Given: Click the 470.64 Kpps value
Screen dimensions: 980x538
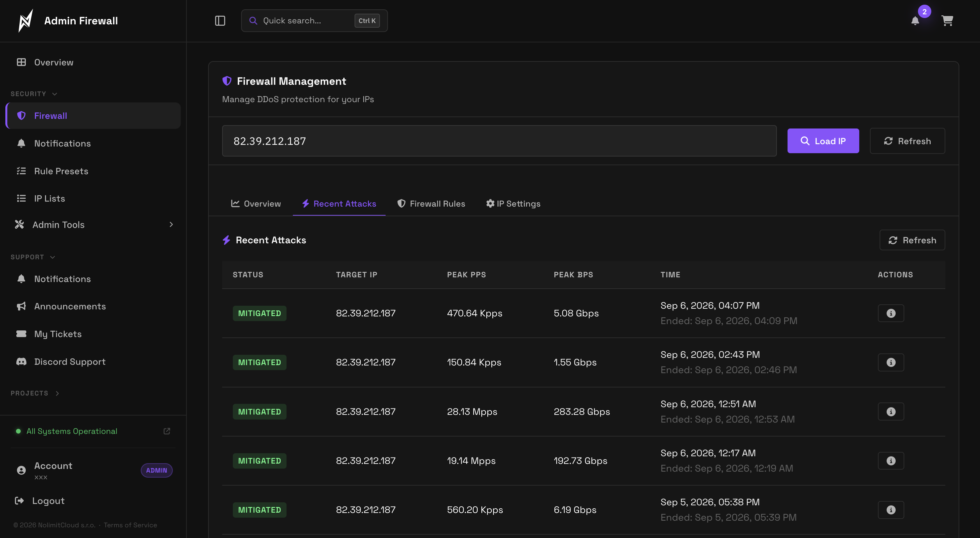Looking at the screenshot, I should point(474,313).
